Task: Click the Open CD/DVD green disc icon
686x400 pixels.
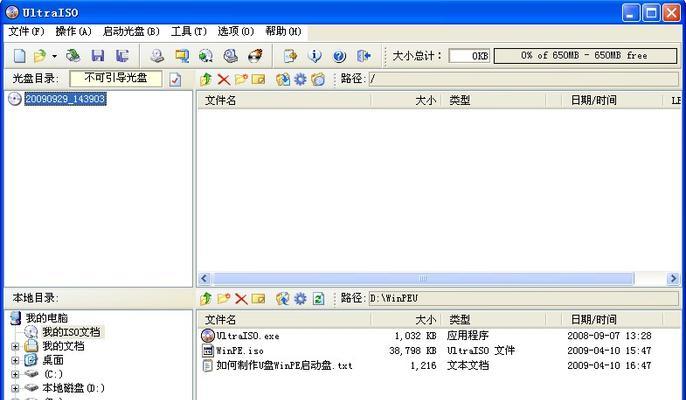Action: click(73, 56)
